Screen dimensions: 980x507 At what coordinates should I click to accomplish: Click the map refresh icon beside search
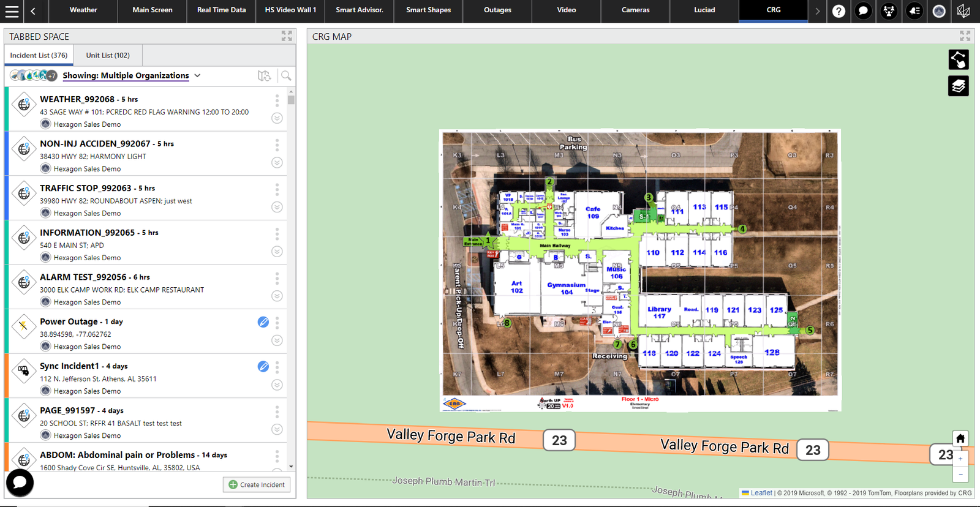(x=264, y=76)
